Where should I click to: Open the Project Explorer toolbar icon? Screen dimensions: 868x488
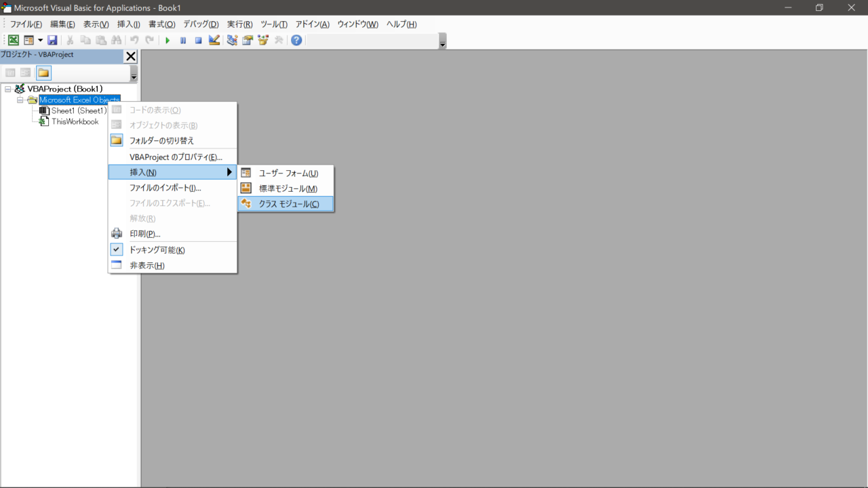pyautogui.click(x=232, y=40)
